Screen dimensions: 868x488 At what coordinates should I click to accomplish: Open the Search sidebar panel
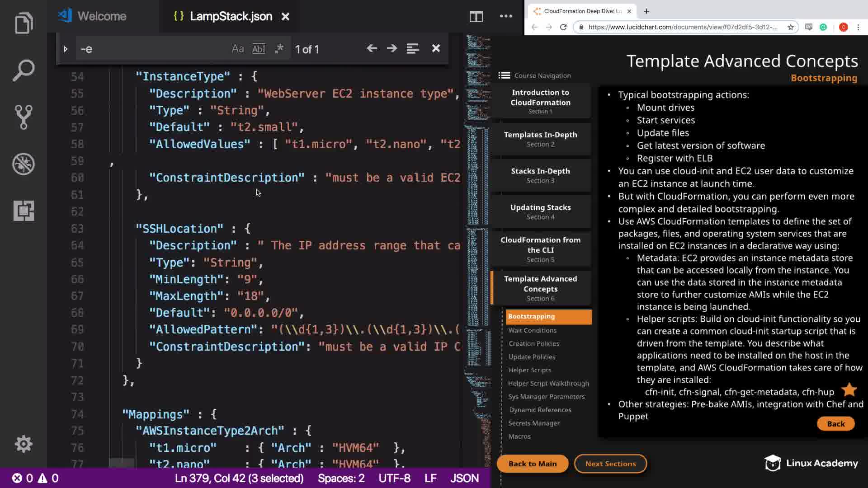pos(24,70)
